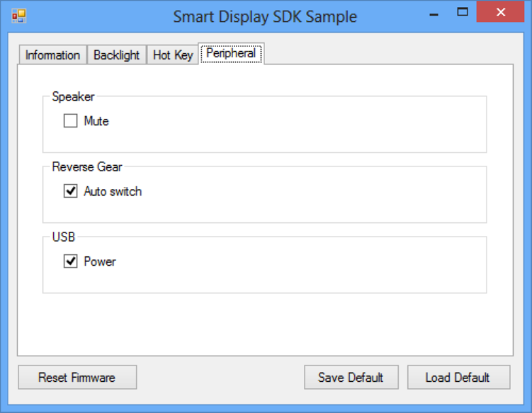Click Load Default button

coord(458,377)
